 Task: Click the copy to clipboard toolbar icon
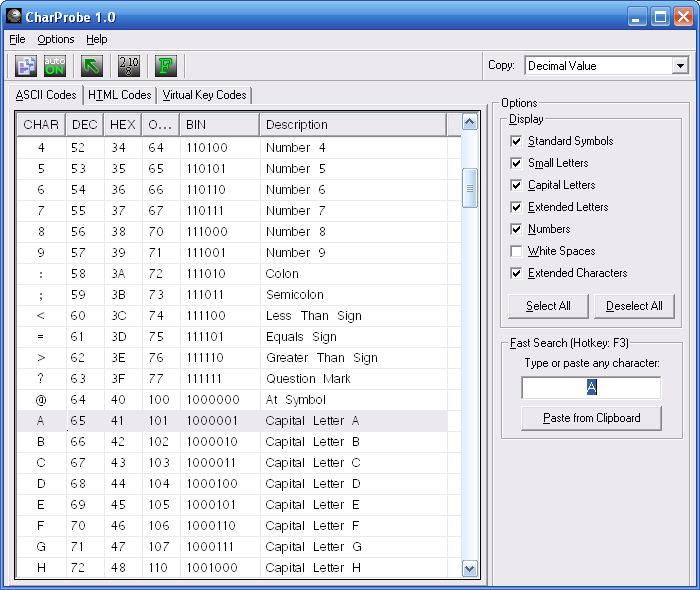26,66
